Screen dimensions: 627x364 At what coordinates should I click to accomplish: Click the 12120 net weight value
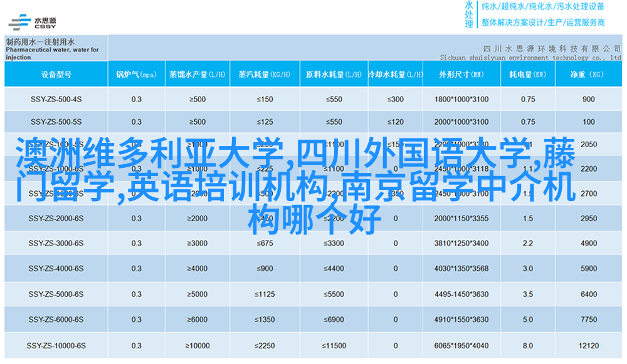(x=589, y=346)
